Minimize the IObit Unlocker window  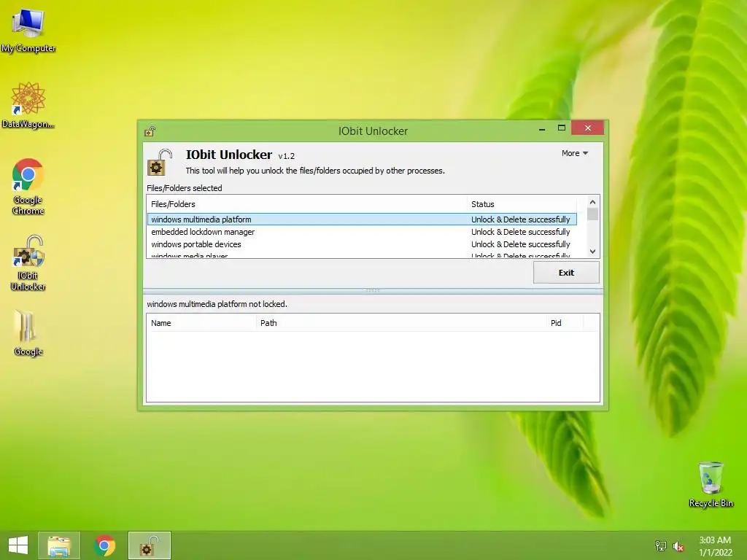(x=542, y=128)
